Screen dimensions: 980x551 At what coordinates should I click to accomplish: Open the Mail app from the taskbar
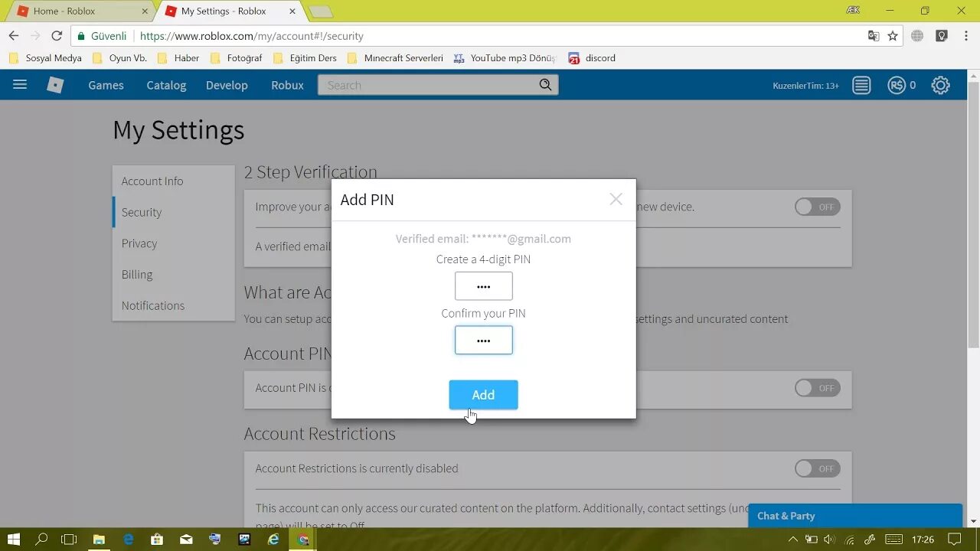point(186,540)
